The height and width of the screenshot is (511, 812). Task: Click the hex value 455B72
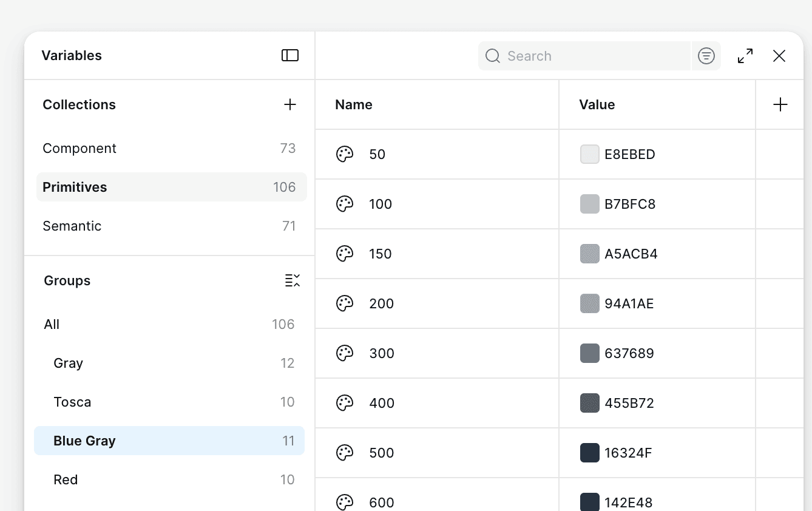[629, 403]
